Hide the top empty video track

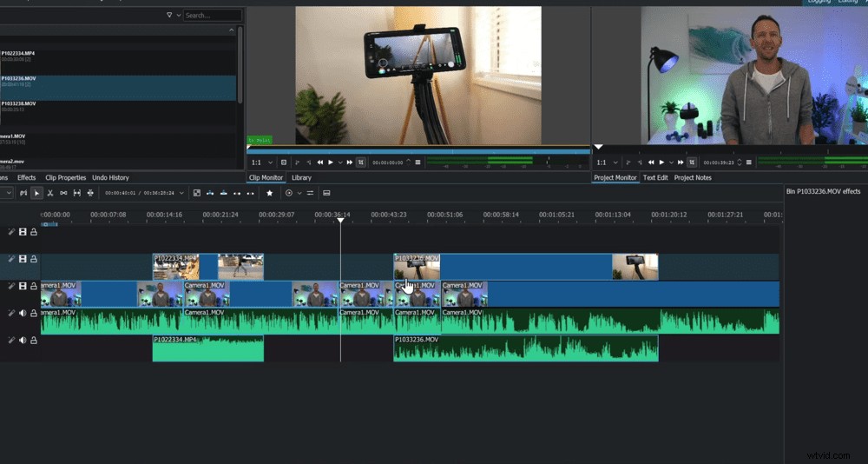click(23, 232)
